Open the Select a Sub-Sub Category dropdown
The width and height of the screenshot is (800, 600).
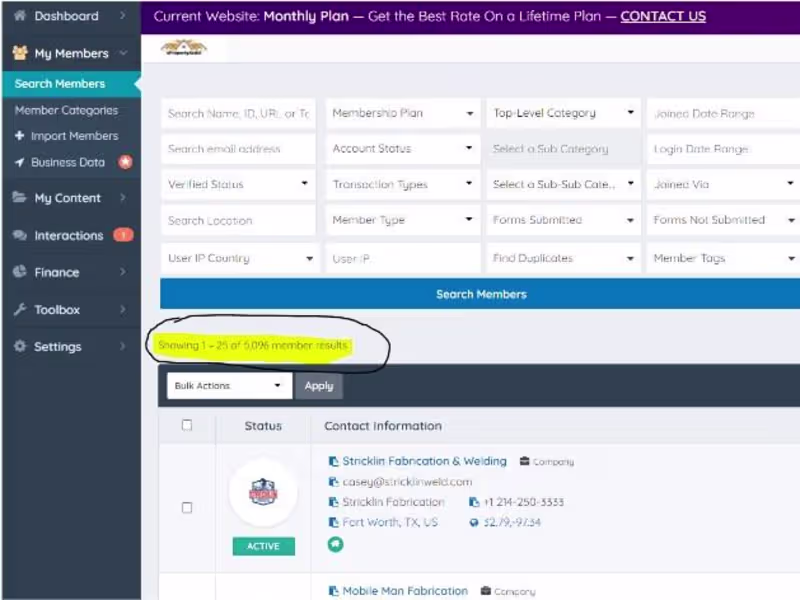pos(563,184)
